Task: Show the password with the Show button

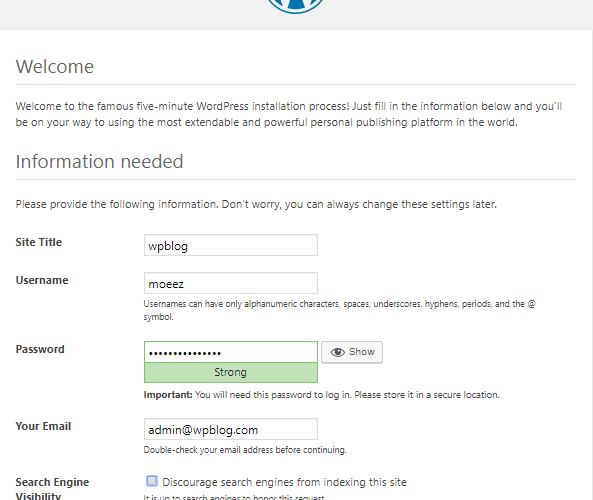Action: [352, 352]
